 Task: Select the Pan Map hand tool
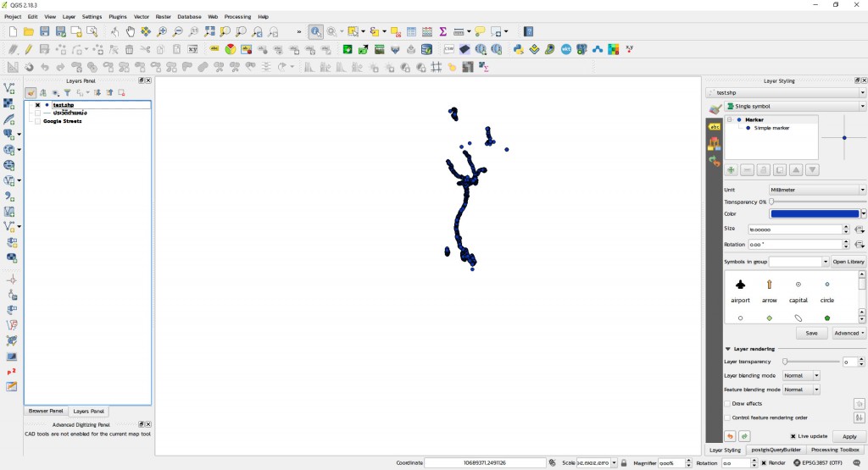click(x=130, y=31)
